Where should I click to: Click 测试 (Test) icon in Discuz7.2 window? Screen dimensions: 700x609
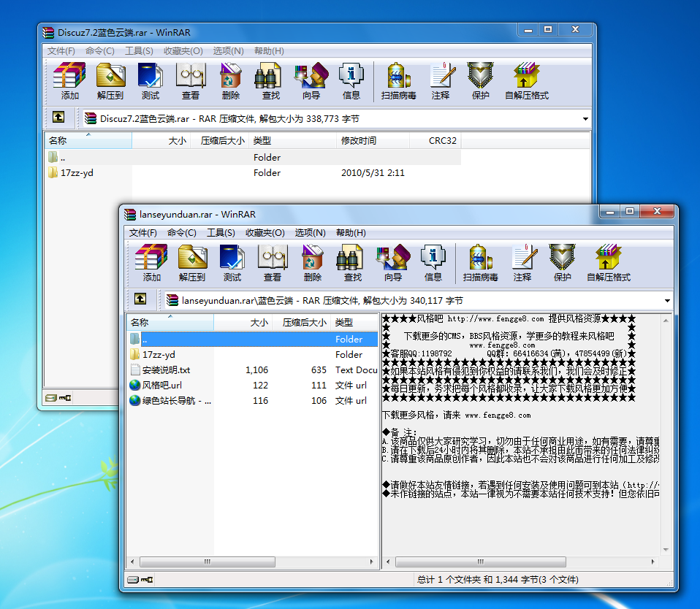(151, 81)
